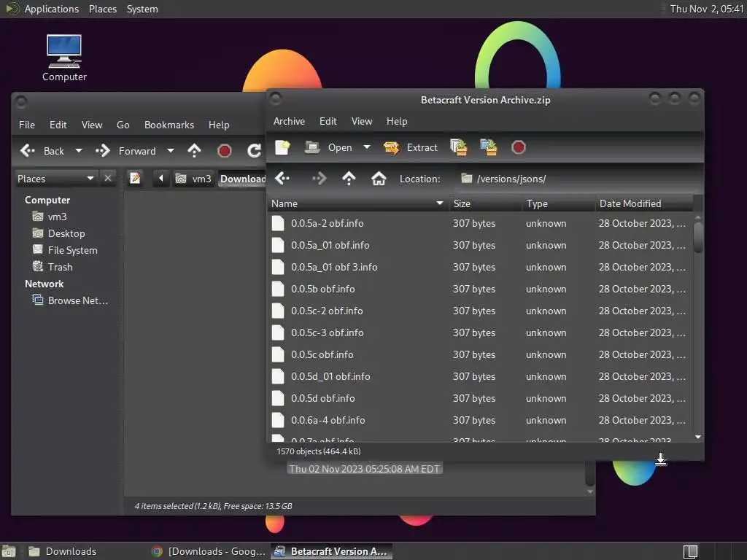Open File System in Places sidebar
The image size is (747, 560).
[65, 250]
